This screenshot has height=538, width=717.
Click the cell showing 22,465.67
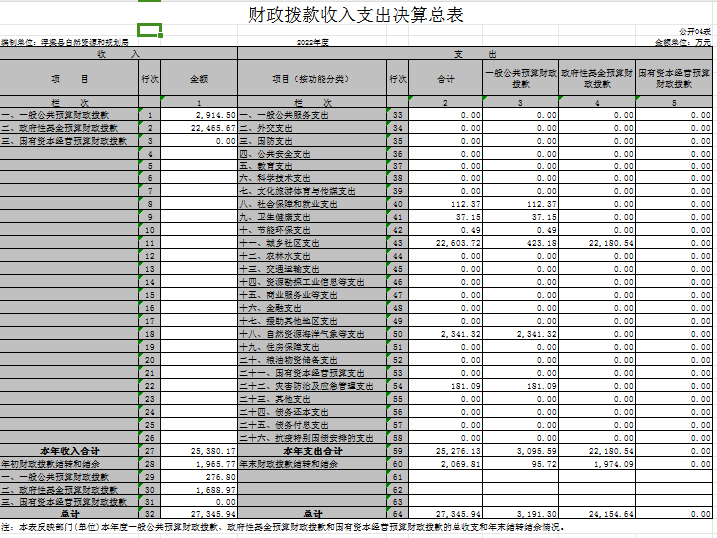coord(199,129)
